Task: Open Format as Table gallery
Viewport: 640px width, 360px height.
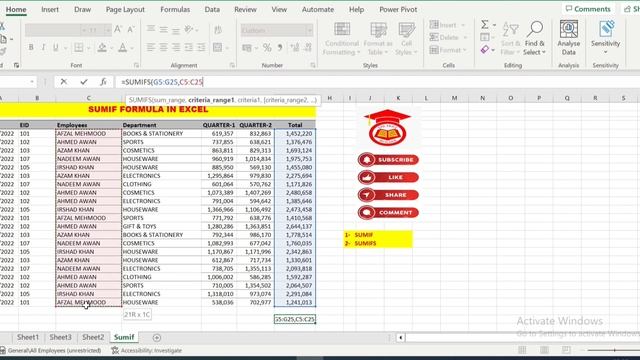Action: point(378,39)
